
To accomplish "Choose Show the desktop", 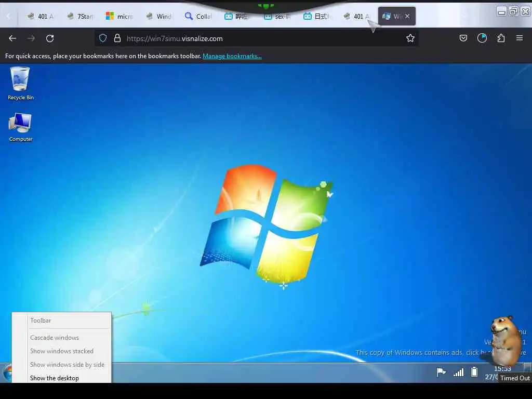I will click(x=62, y=378).
